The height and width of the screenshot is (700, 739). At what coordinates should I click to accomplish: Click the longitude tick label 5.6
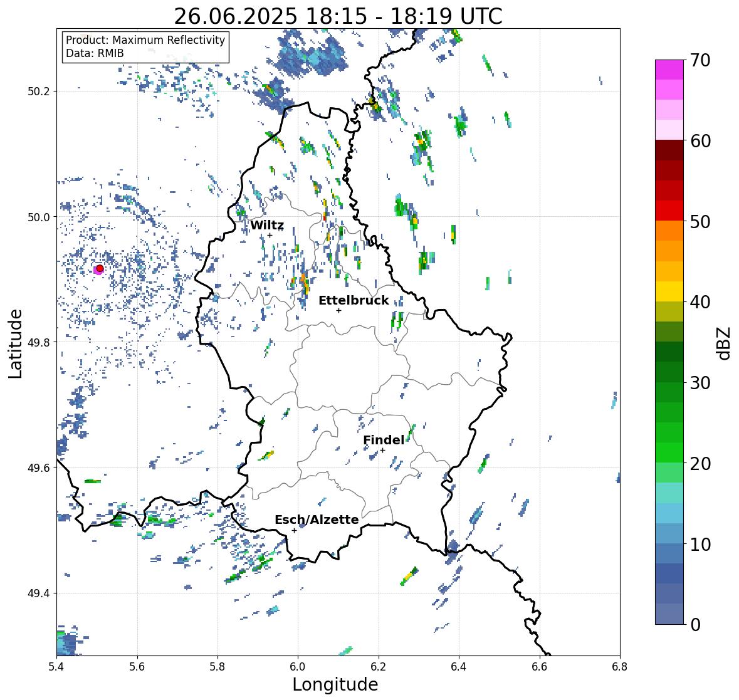137,667
